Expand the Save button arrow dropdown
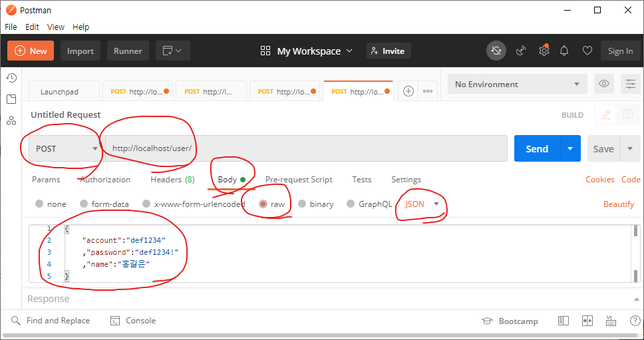Viewport: 644px width, 340px height. click(630, 148)
